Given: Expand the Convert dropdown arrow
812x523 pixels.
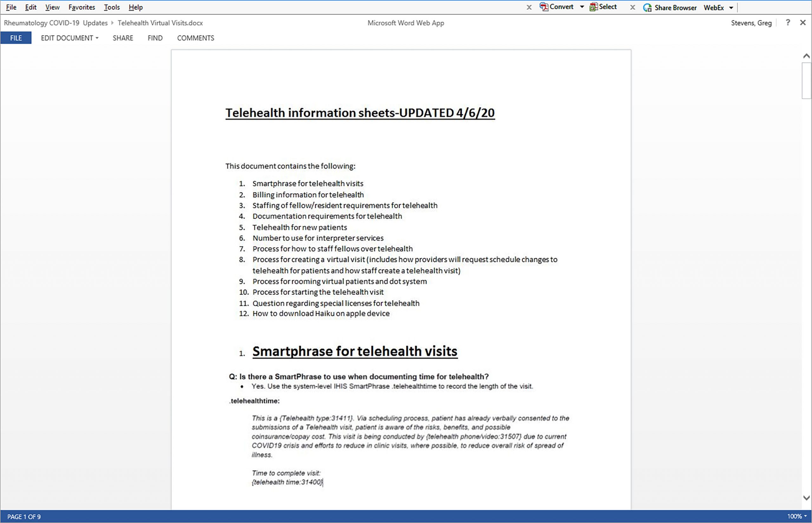Looking at the screenshot, I should tap(582, 7).
